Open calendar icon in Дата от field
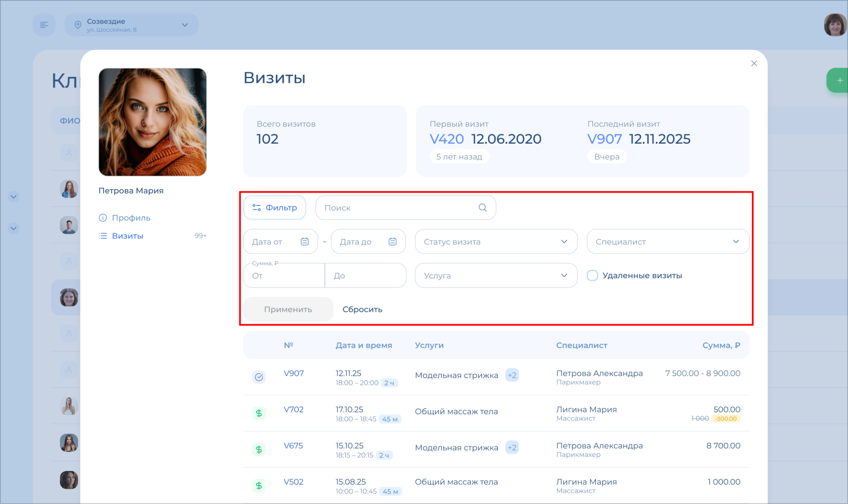The width and height of the screenshot is (848, 504). 304,242
